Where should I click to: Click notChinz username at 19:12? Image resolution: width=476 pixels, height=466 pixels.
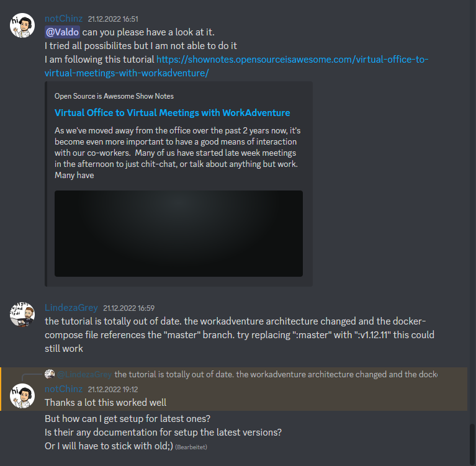(x=64, y=389)
